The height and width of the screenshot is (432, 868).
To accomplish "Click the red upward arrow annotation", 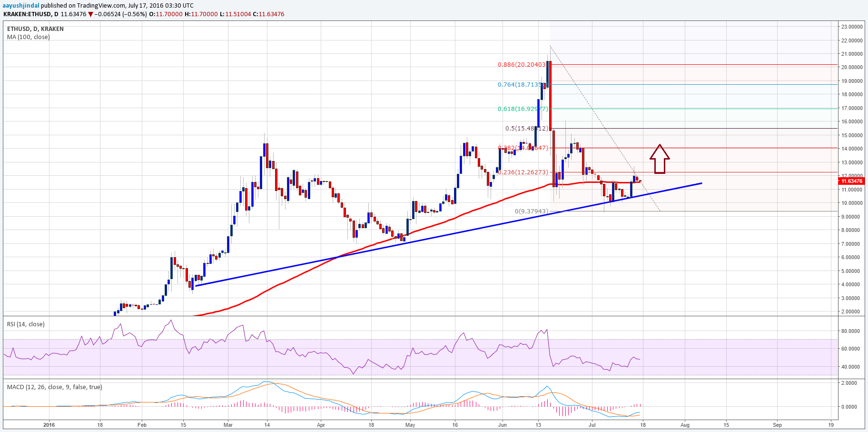I will [x=660, y=159].
